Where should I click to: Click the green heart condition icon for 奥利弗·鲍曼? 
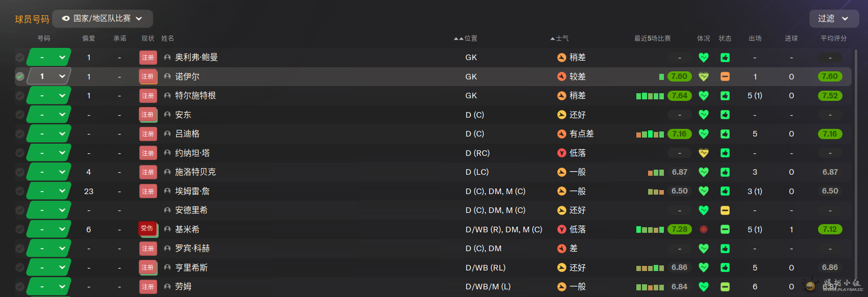[x=704, y=58]
